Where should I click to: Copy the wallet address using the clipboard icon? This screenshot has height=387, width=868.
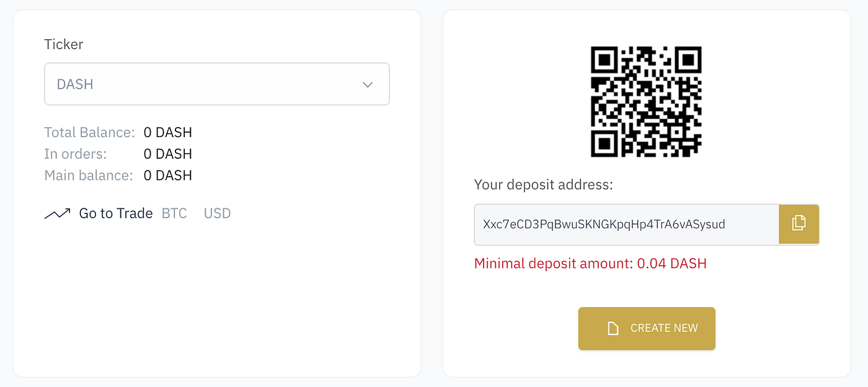tap(799, 224)
